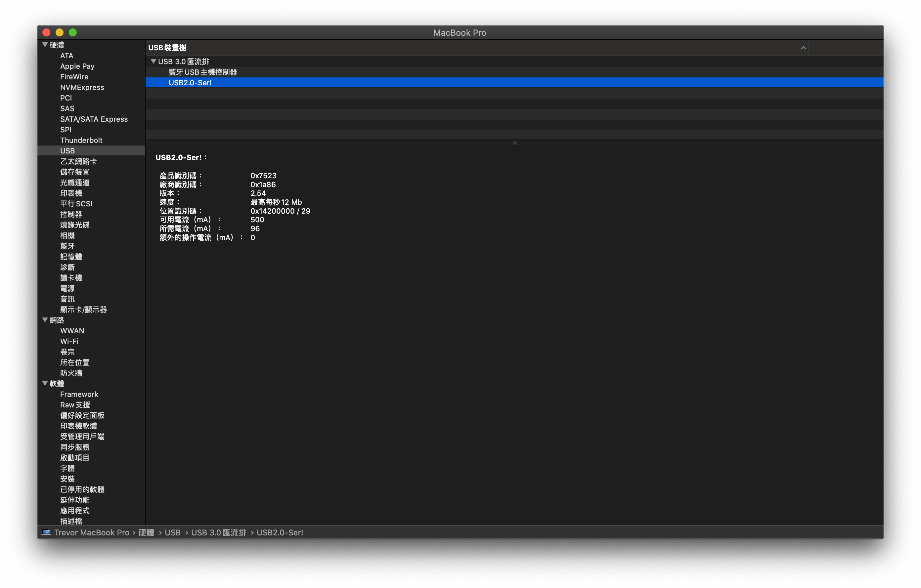Viewport: 921px width, 588px height.
Task: Click USB 3.0 匯流排 in the path bar
Action: (218, 532)
